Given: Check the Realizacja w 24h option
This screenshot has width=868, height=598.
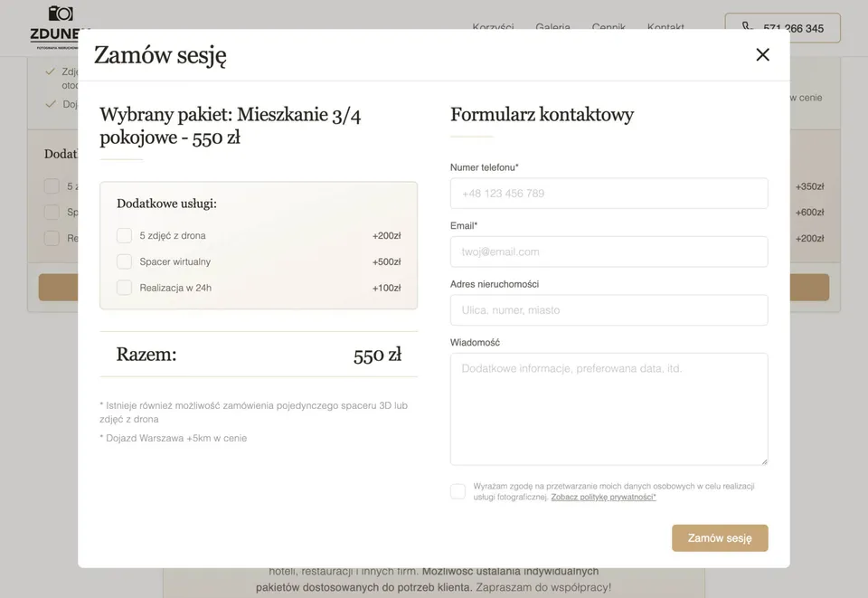Looking at the screenshot, I should 125,288.
